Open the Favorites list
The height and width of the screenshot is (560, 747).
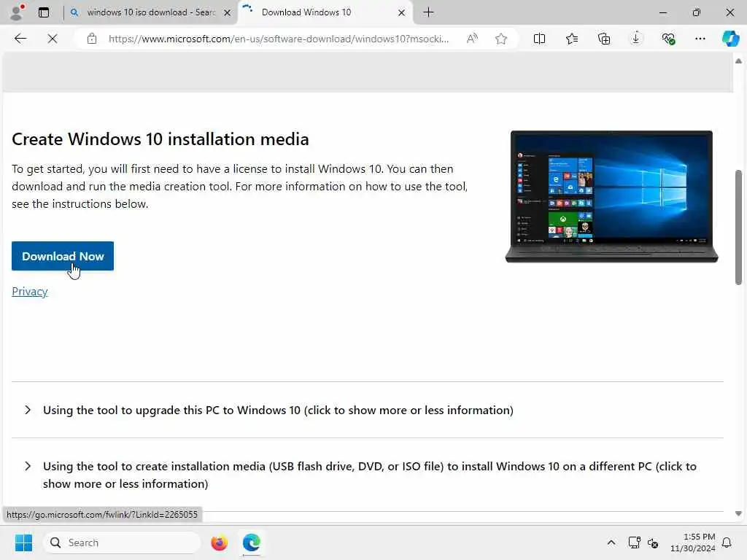pos(572,39)
